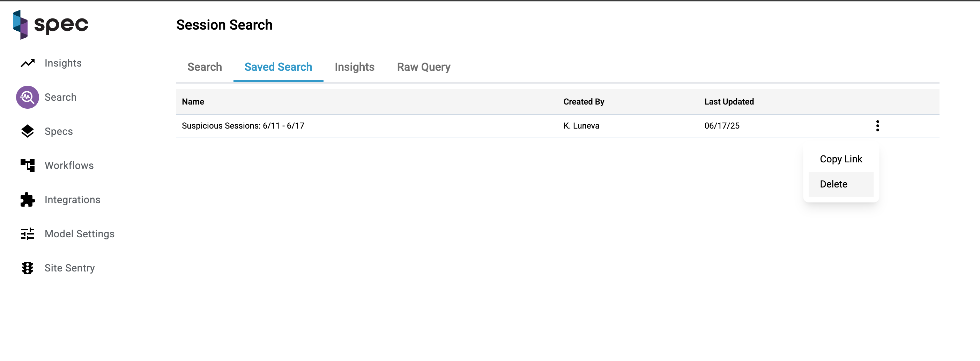Click the Spec logo in the sidebar

(51, 25)
